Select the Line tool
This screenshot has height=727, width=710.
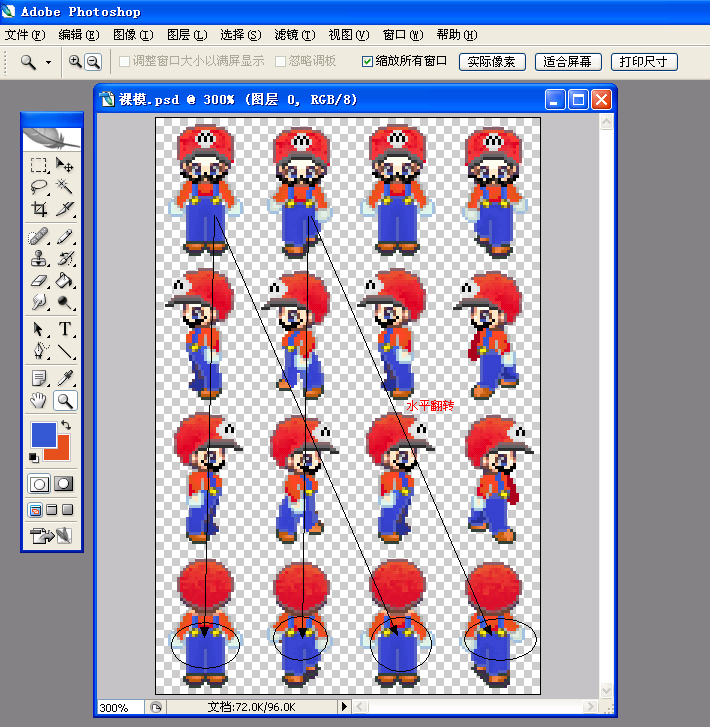coord(64,351)
